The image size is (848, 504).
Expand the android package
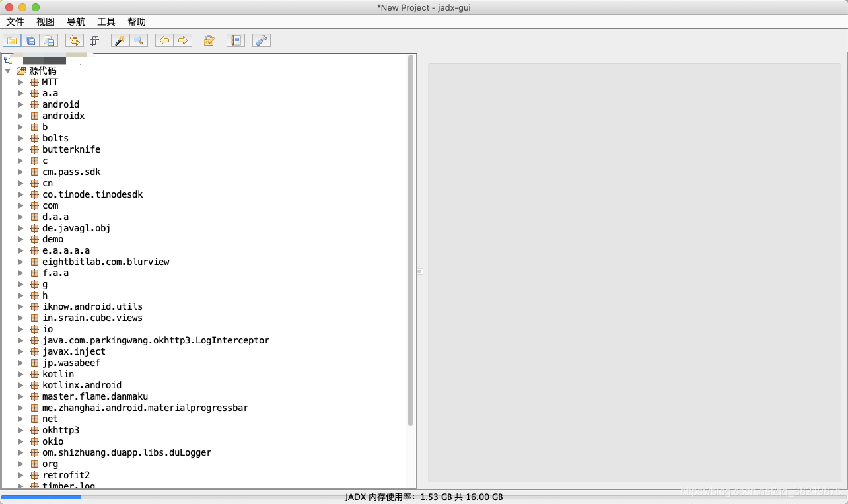coord(20,104)
